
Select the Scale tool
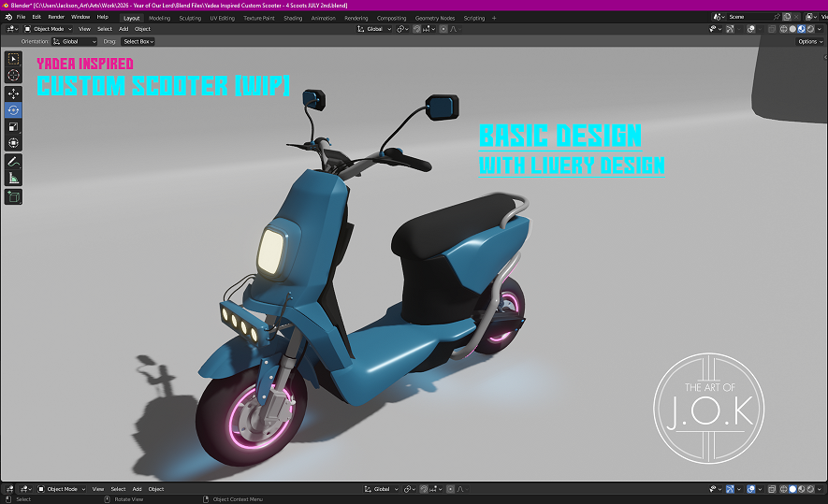coord(14,126)
